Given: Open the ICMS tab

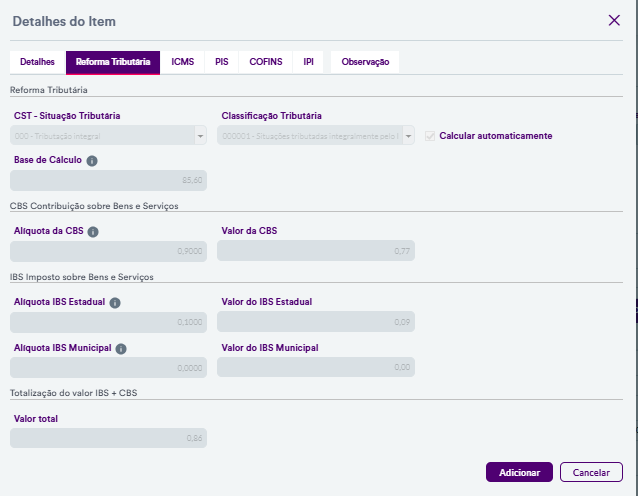Looking at the screenshot, I should pos(182,62).
